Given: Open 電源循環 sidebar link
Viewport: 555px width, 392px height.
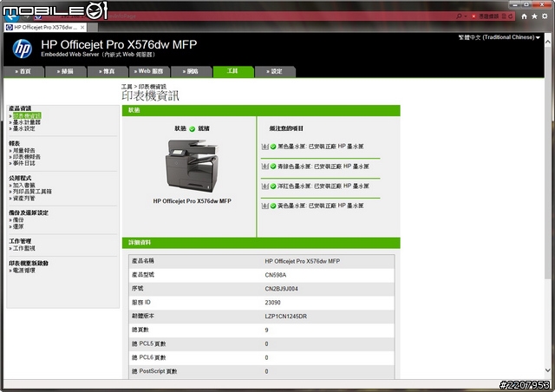Looking at the screenshot, I should (24, 271).
